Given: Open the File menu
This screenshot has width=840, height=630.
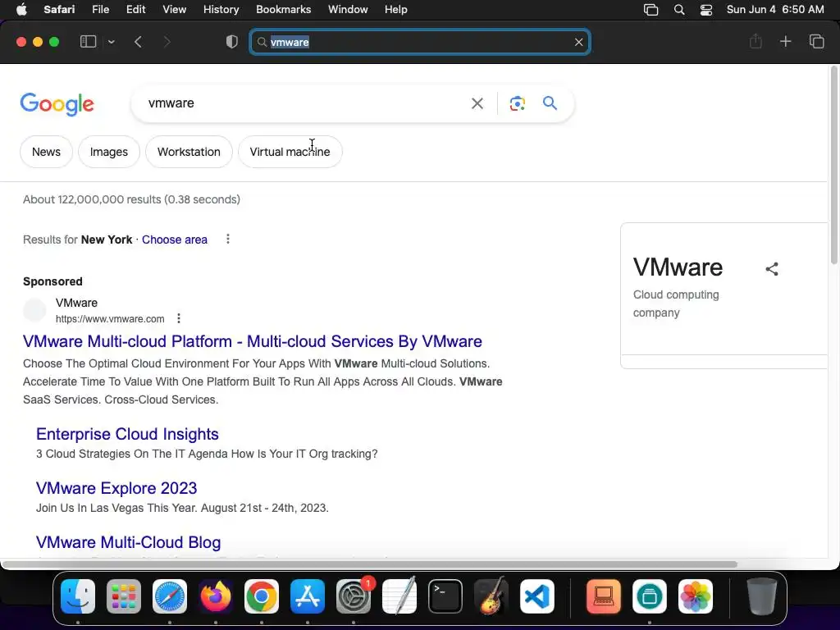Looking at the screenshot, I should tap(100, 10).
